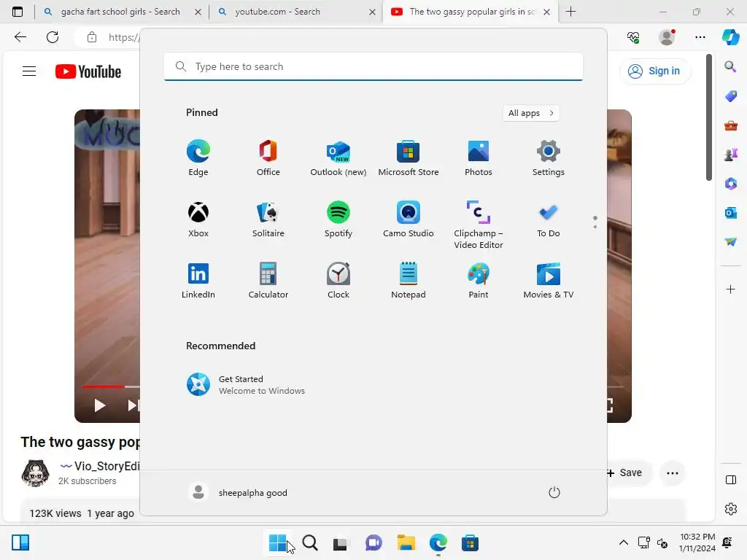Launch LinkedIn pinned app
The height and width of the screenshot is (560, 747).
coord(198,281)
